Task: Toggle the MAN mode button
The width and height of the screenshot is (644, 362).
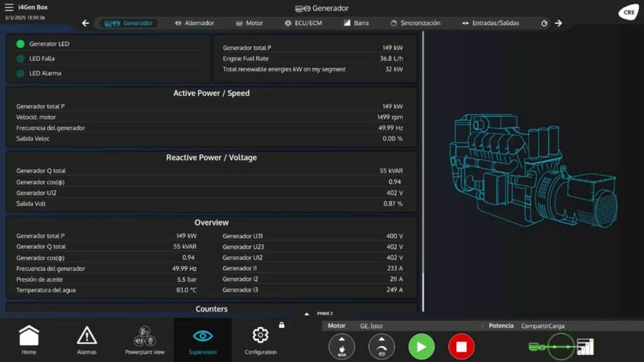Action: [341, 346]
